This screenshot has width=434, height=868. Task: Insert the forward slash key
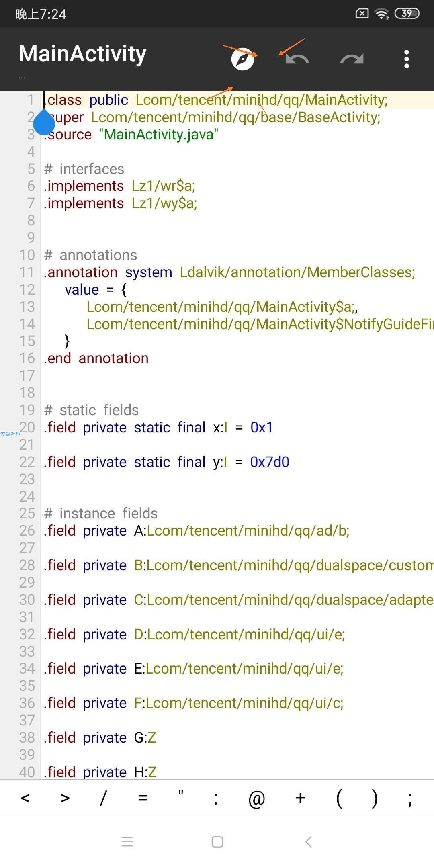pos(103,798)
